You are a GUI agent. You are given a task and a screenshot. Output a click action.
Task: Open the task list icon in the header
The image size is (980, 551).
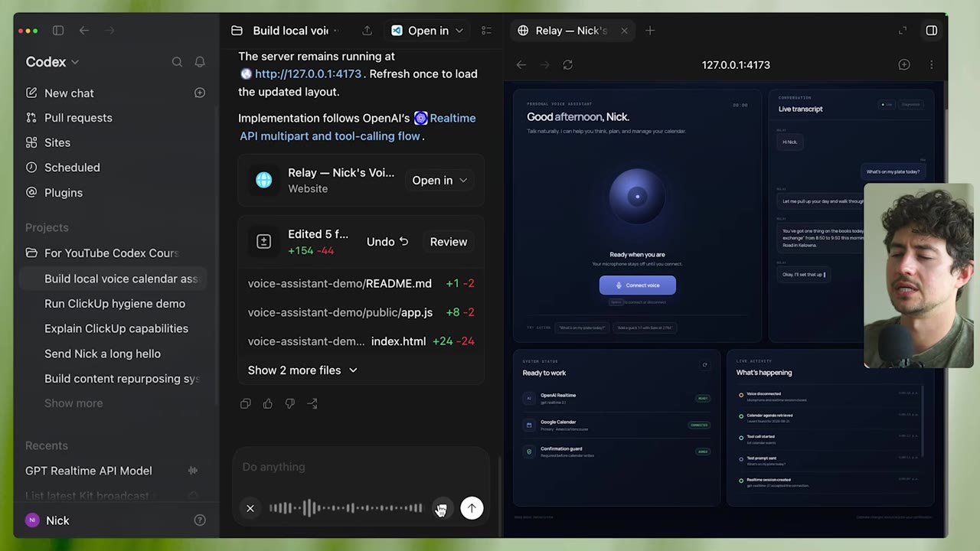click(x=486, y=31)
